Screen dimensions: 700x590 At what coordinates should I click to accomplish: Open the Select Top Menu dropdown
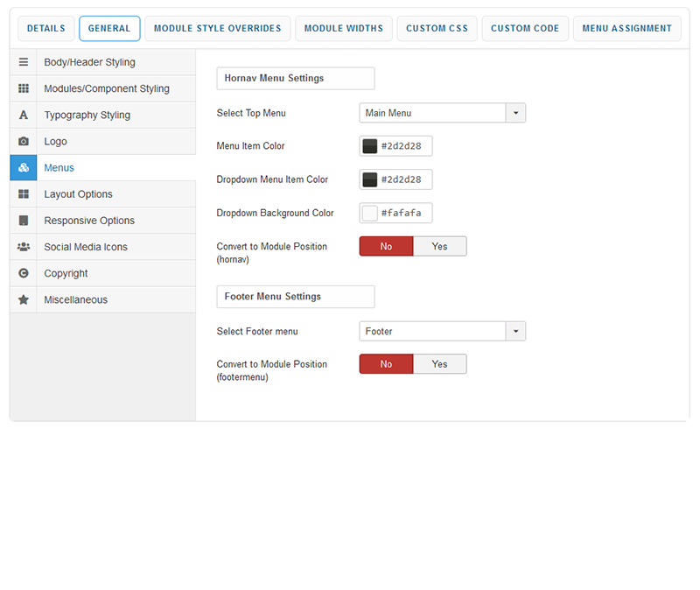(x=442, y=113)
